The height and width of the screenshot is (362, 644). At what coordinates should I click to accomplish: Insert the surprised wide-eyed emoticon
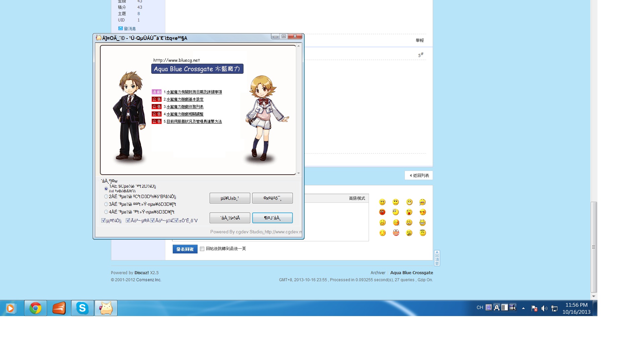click(x=396, y=212)
